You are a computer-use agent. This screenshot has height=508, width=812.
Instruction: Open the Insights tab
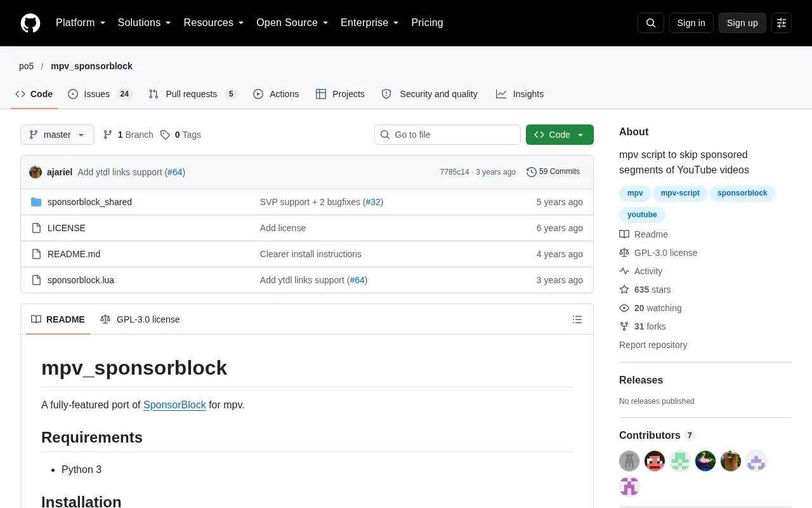520,94
